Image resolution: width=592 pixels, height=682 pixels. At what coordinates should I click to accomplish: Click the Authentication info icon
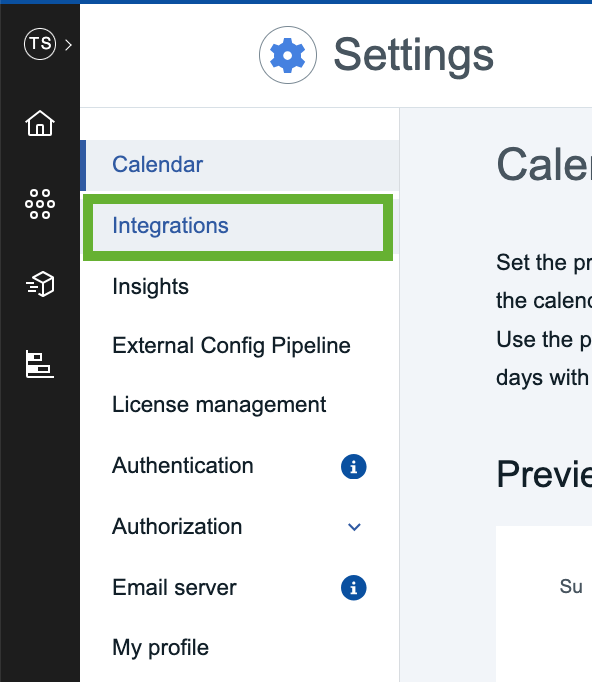click(x=354, y=467)
